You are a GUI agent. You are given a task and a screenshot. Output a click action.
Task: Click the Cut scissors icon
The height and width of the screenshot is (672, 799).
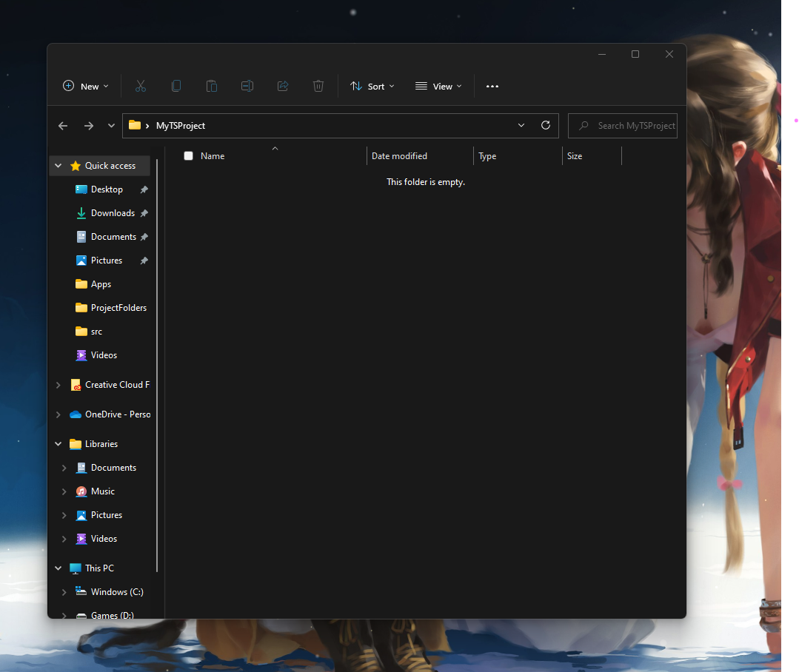[141, 86]
